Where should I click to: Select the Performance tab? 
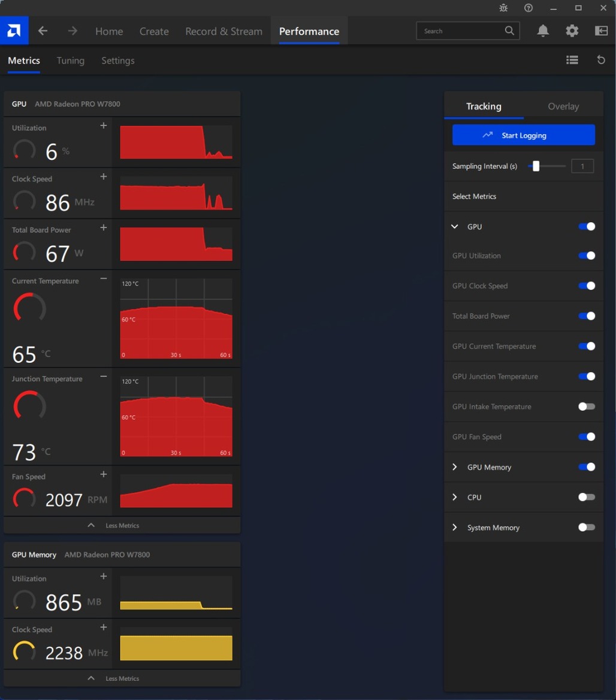(309, 31)
